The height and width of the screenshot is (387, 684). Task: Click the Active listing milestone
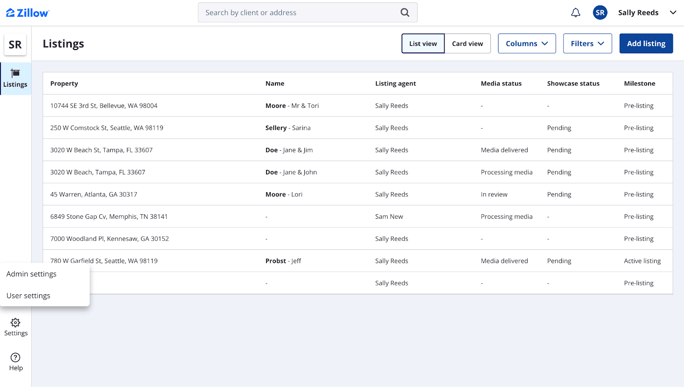pos(642,261)
